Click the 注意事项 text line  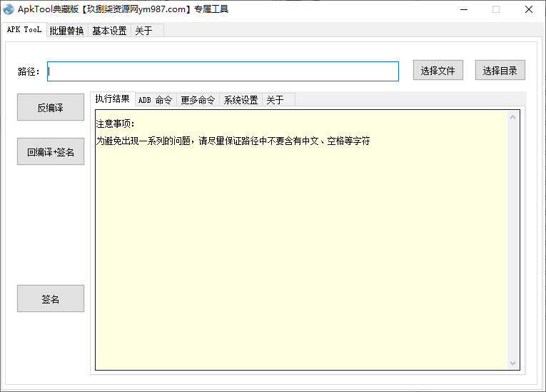click(115, 124)
